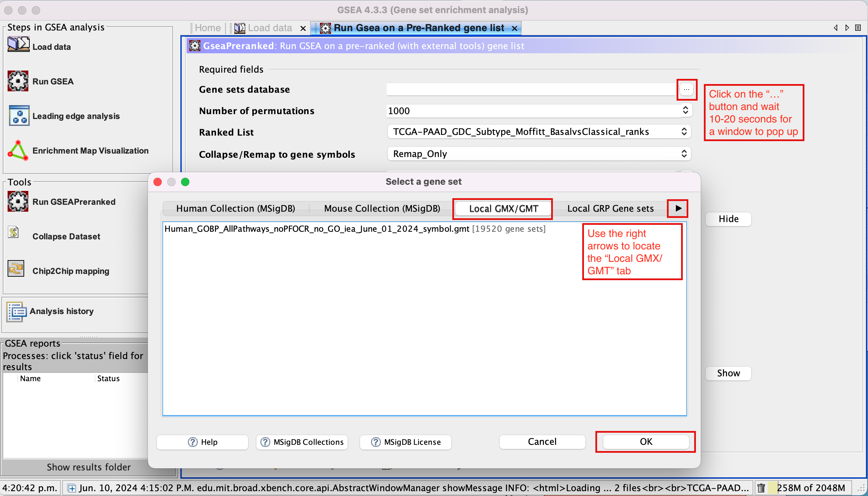Open tab list icon at top right
The width and height of the screenshot is (868, 496).
tap(858, 28)
